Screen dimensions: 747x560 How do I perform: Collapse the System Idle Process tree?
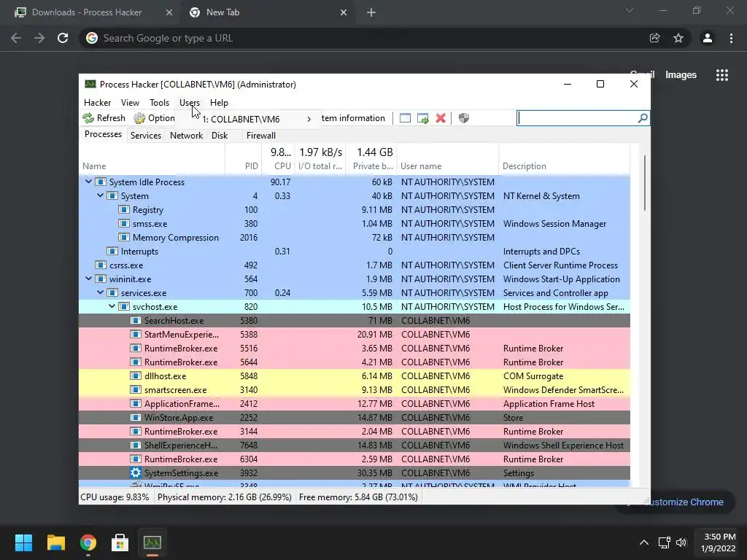(x=88, y=182)
